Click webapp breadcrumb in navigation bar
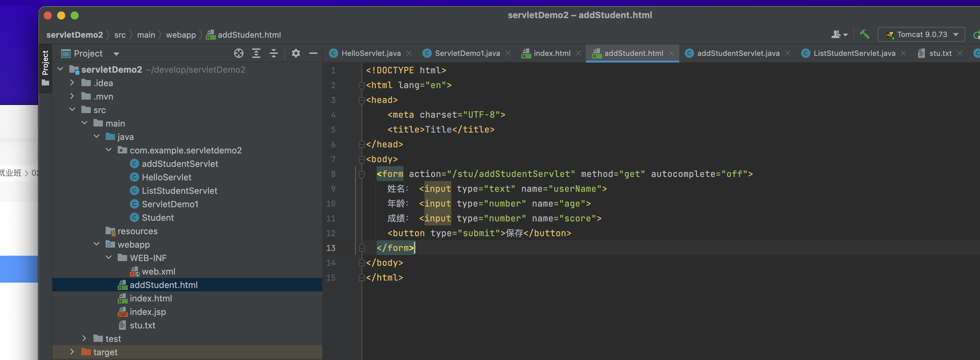The image size is (980, 360). point(181,35)
